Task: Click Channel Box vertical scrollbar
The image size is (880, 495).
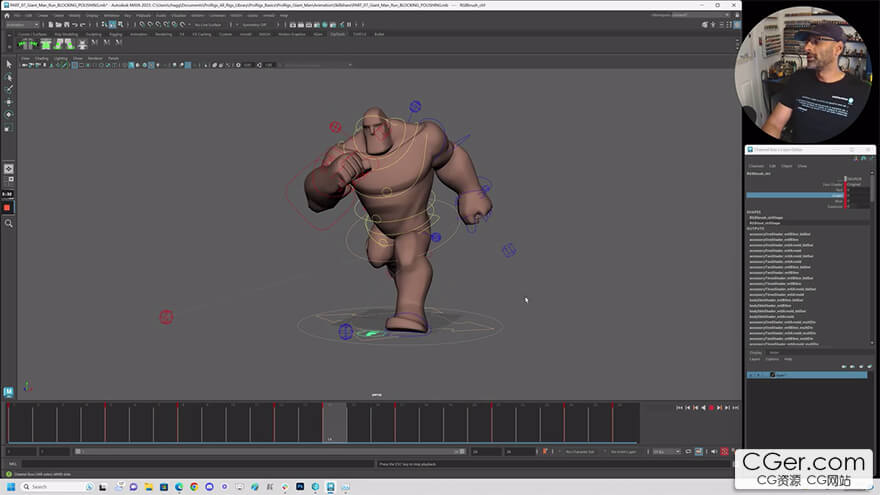Action: [x=872, y=188]
